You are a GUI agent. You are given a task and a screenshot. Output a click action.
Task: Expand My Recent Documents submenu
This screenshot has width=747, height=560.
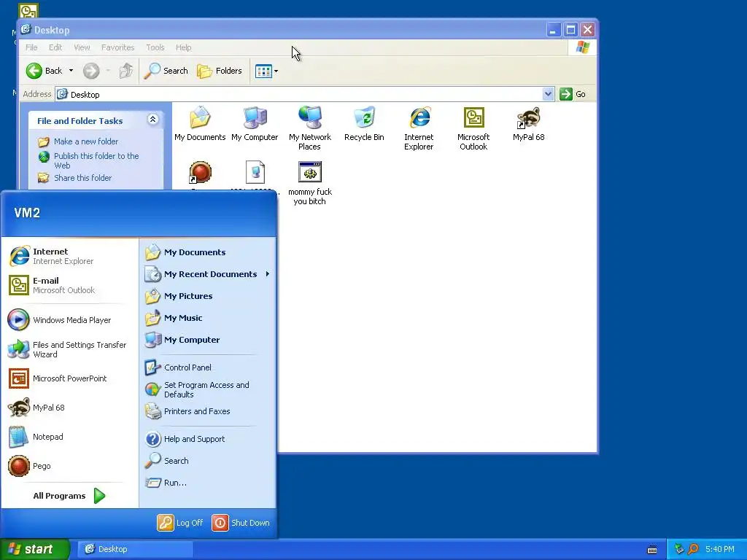(x=208, y=274)
